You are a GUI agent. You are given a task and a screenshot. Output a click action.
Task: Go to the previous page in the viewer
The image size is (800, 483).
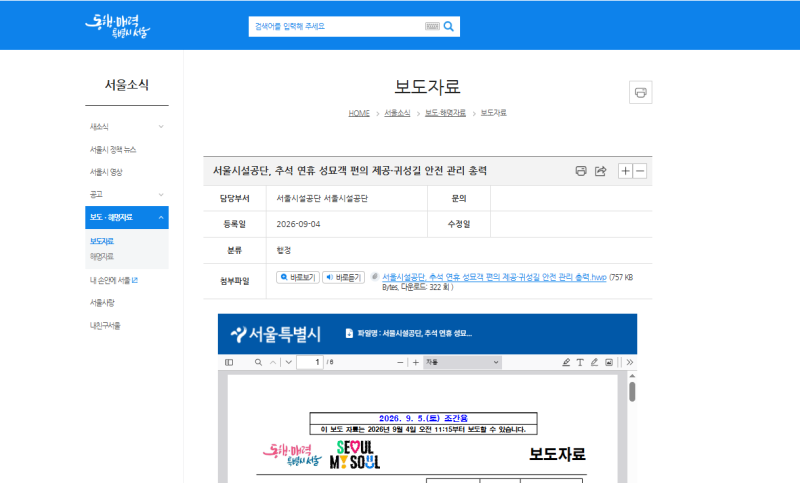click(x=273, y=362)
